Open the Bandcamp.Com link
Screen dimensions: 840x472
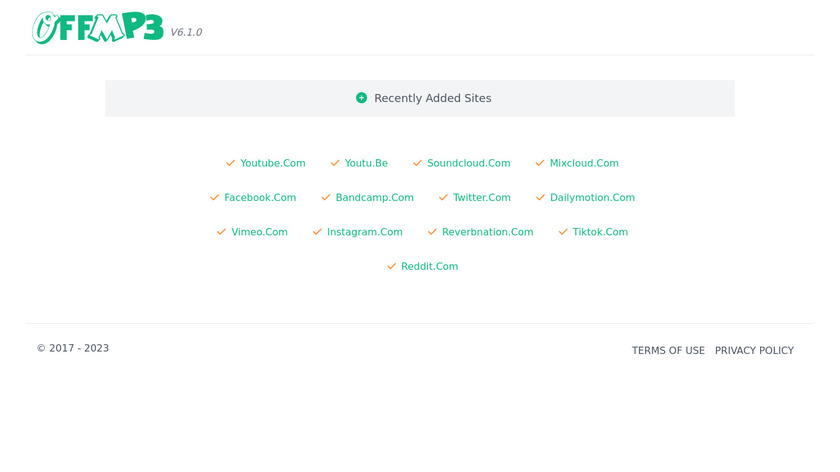coord(374,197)
